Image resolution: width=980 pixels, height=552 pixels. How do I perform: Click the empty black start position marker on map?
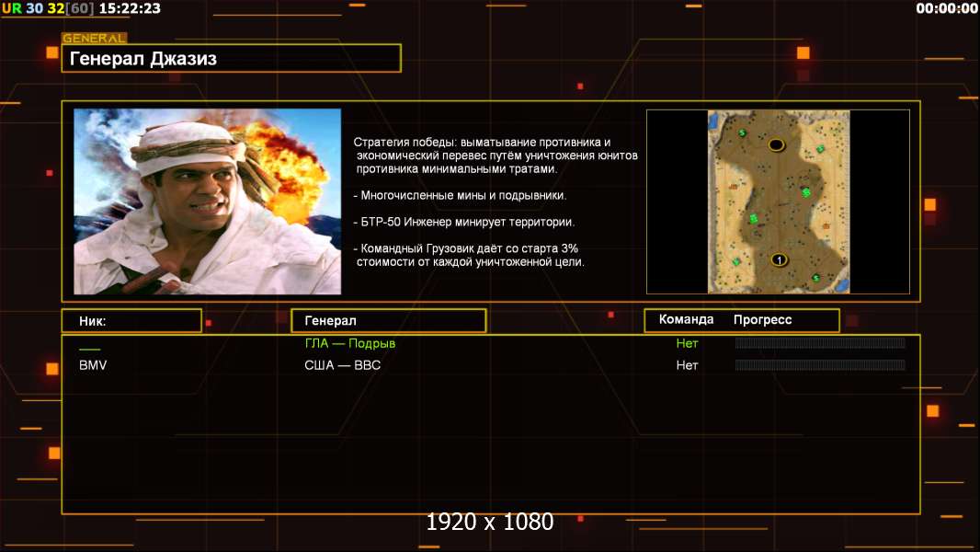(x=776, y=145)
